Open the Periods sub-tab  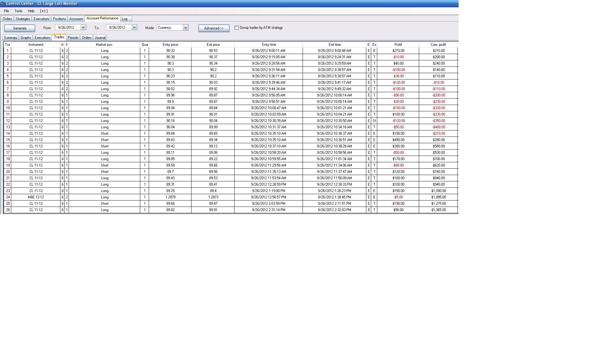click(73, 38)
